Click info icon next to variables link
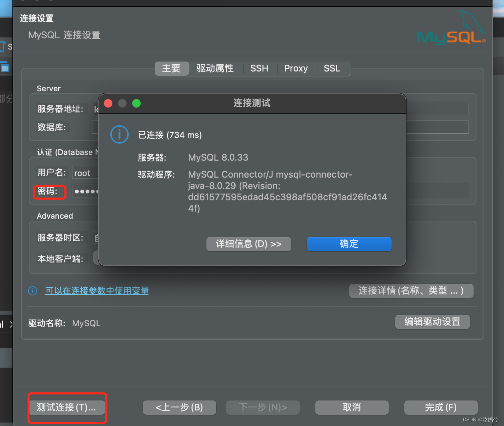The image size is (504, 426). tap(33, 291)
